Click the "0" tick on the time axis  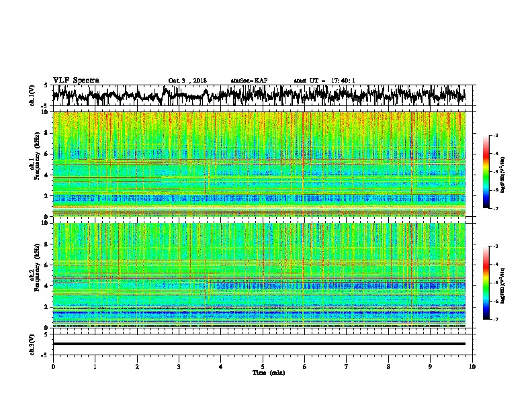click(53, 367)
